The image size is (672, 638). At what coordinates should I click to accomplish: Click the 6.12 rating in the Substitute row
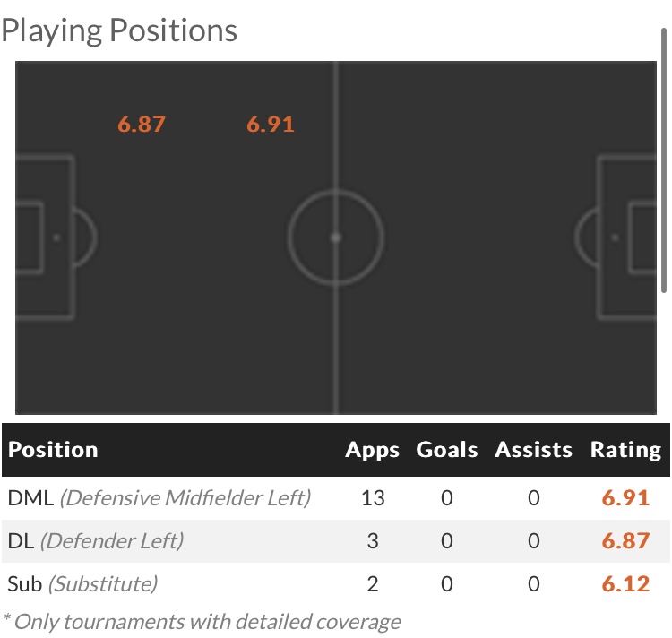pos(625,584)
